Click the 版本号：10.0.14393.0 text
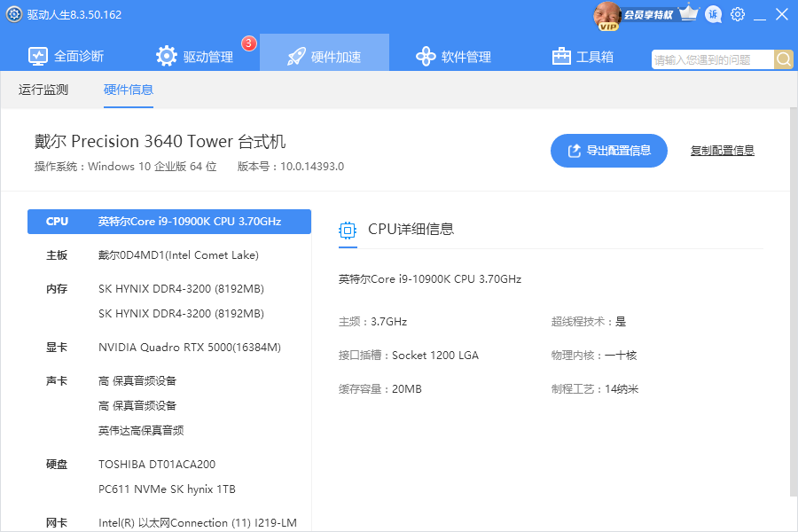 291,167
